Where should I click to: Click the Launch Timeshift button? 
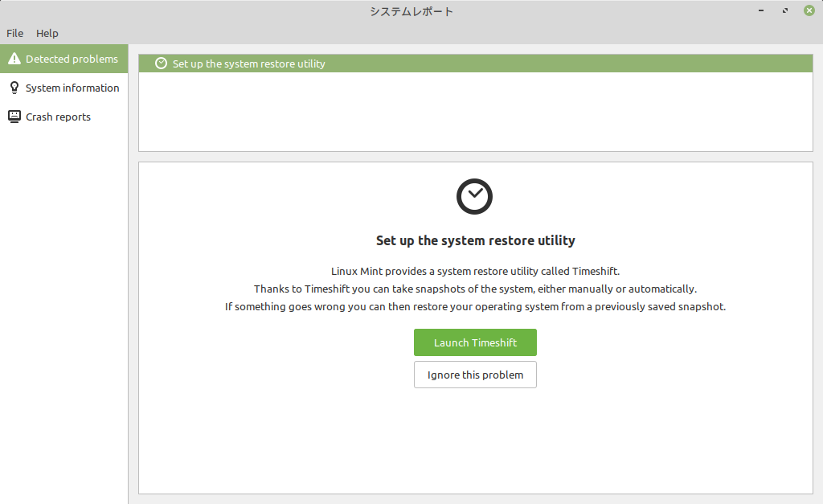point(475,342)
